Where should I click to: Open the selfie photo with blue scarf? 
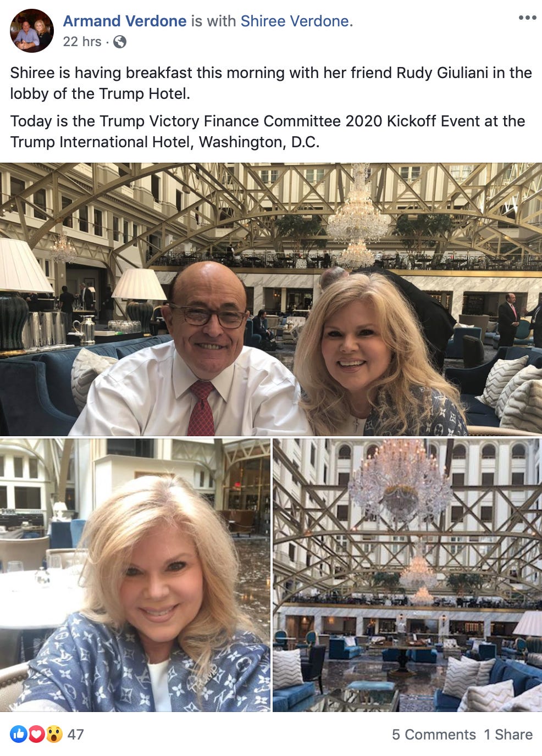(135, 575)
